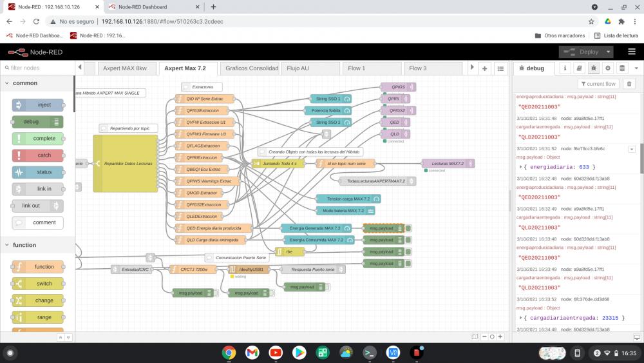Toggle debug node right of Respuesta Puerto serie row

(408, 264)
